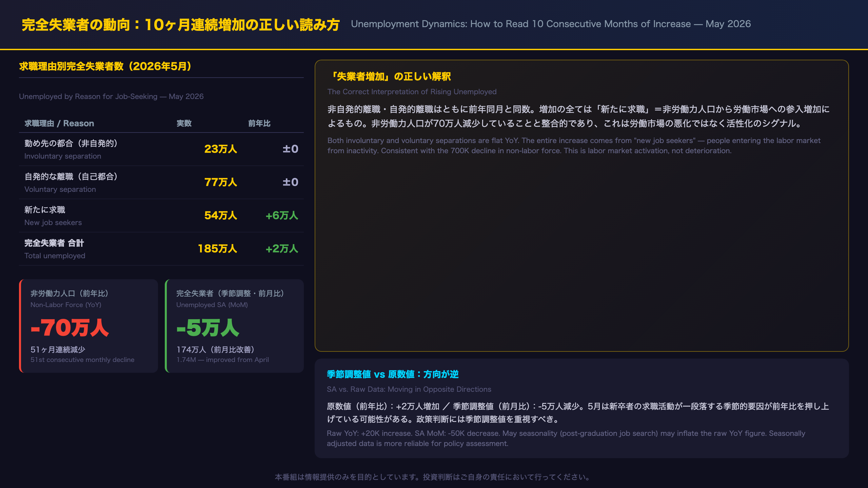
Task: Click the +6万人 year-over-year change
Action: pyautogui.click(x=282, y=216)
